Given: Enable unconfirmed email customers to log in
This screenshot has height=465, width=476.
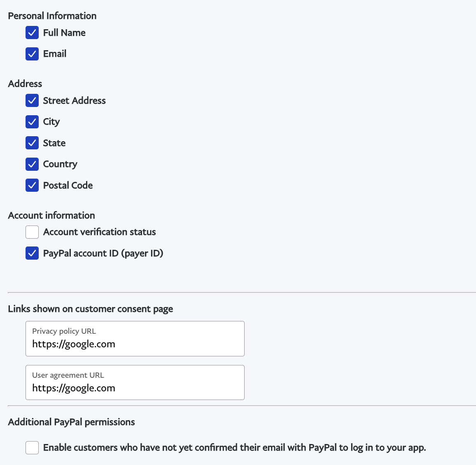Looking at the screenshot, I should click(32, 448).
